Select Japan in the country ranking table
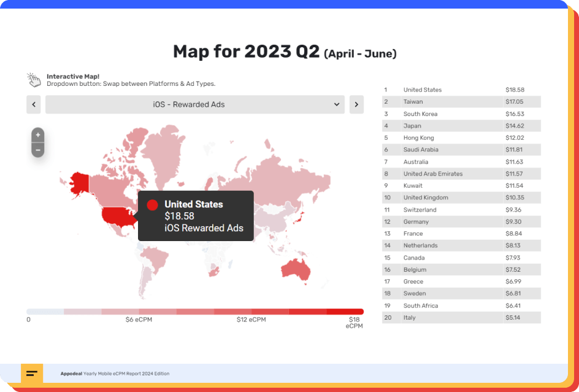The width and height of the screenshot is (579, 392). 461,126
